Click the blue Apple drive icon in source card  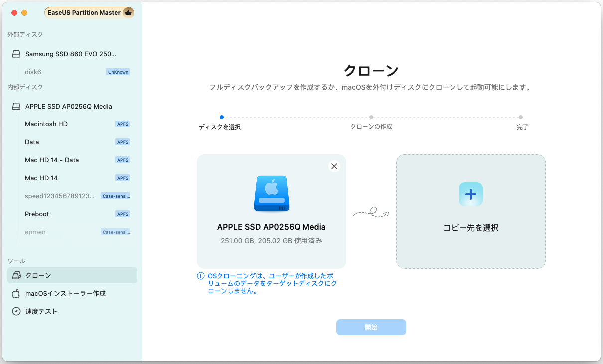click(271, 193)
